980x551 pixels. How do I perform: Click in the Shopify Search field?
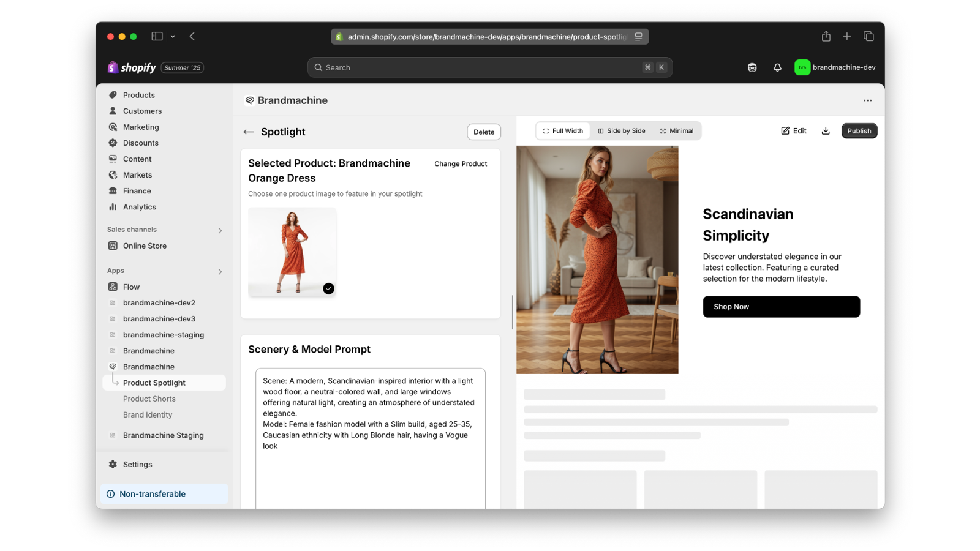tap(490, 67)
